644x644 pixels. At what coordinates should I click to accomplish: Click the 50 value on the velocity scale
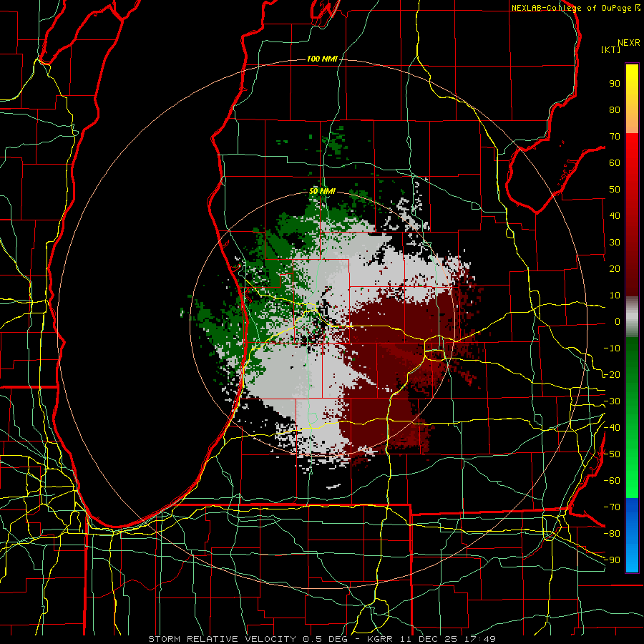(x=615, y=190)
